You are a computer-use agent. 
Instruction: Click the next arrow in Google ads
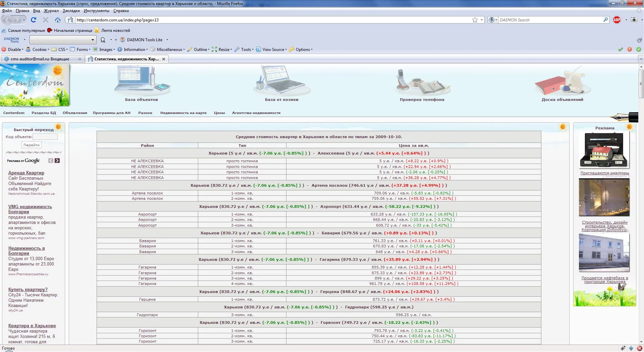pos(57,161)
